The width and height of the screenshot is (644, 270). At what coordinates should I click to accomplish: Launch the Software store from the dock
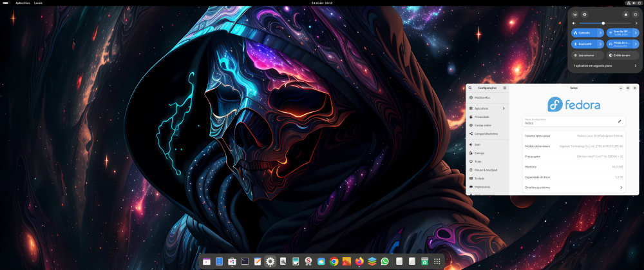point(232,261)
